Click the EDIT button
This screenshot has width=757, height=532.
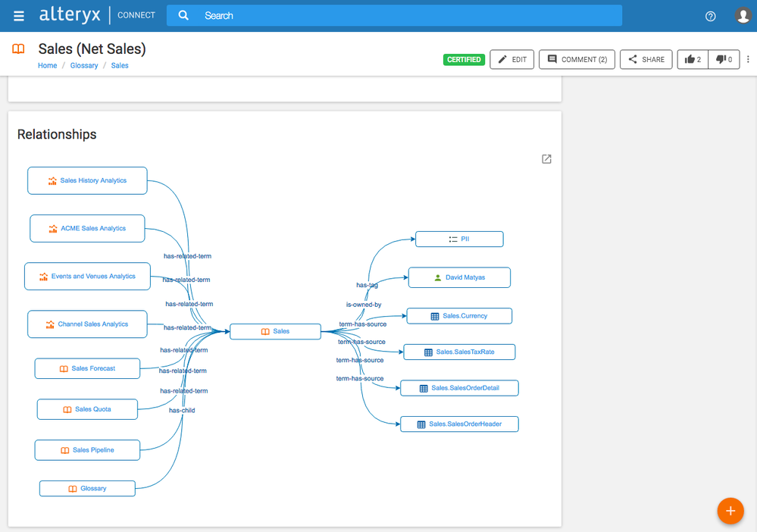(511, 59)
